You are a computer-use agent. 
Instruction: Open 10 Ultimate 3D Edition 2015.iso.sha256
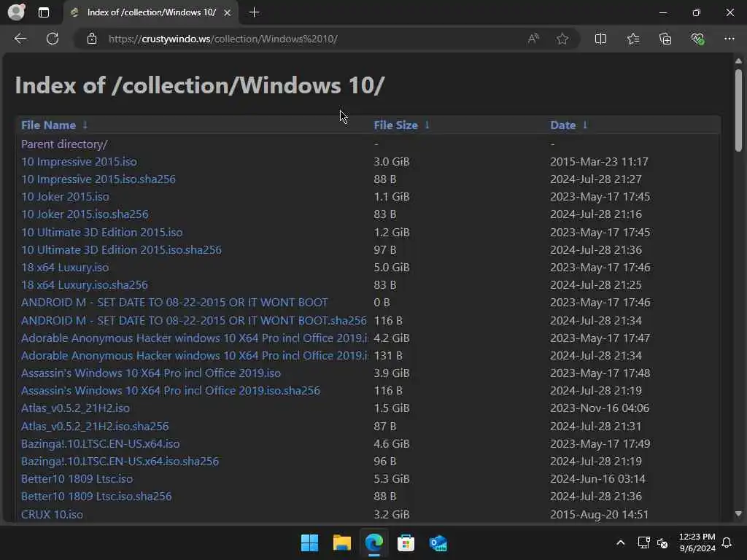(x=122, y=249)
